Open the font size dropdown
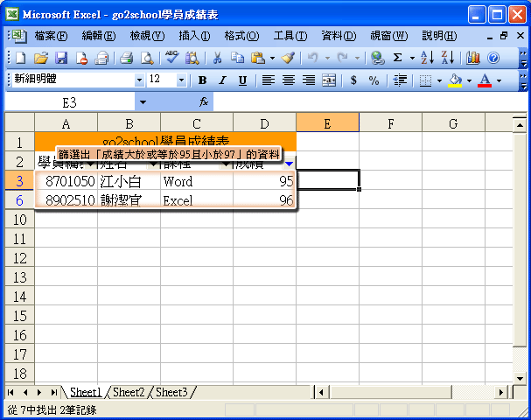The width and height of the screenshot is (531, 420). click(183, 80)
